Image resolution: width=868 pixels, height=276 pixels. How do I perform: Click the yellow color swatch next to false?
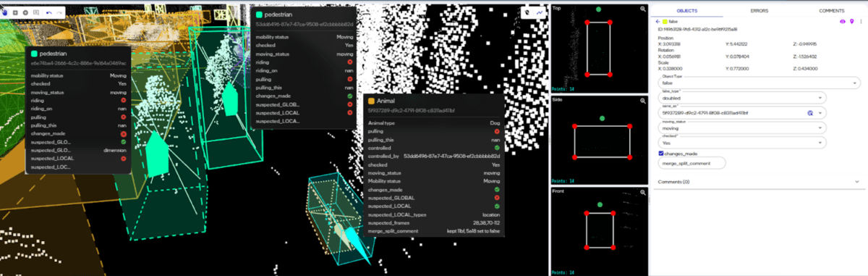pyautogui.click(x=665, y=22)
